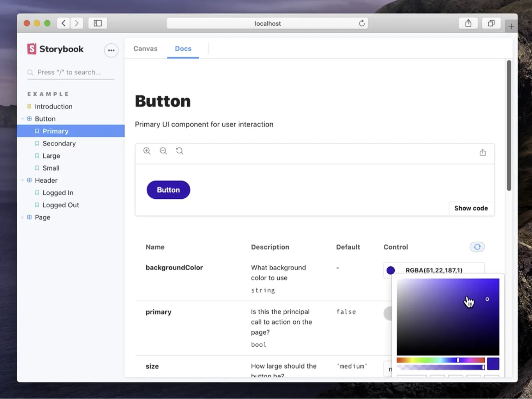This screenshot has height=399, width=532.
Task: Open Storybook ellipsis menu button
Action: pyautogui.click(x=111, y=50)
